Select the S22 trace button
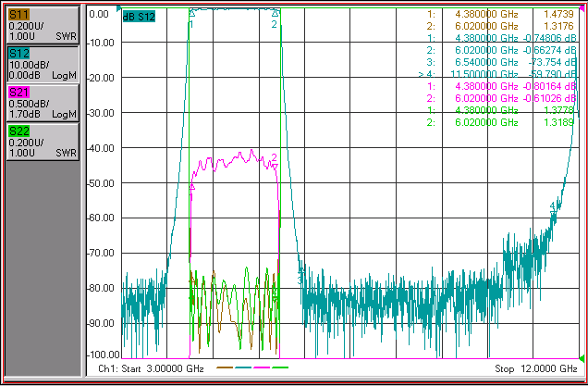Viewport: 588px width, 386px height. click(x=43, y=142)
